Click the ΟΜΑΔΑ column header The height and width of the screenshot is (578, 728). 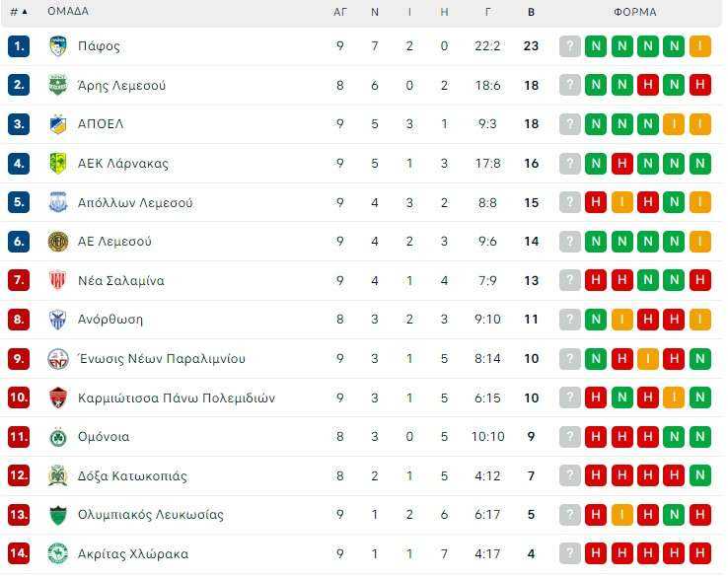pos(68,11)
